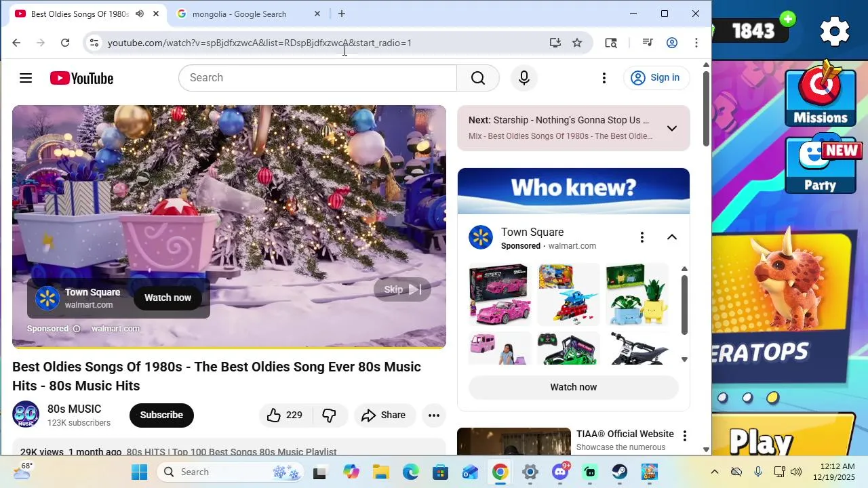Go back in browser history
The image size is (868, 488).
coord(16,43)
